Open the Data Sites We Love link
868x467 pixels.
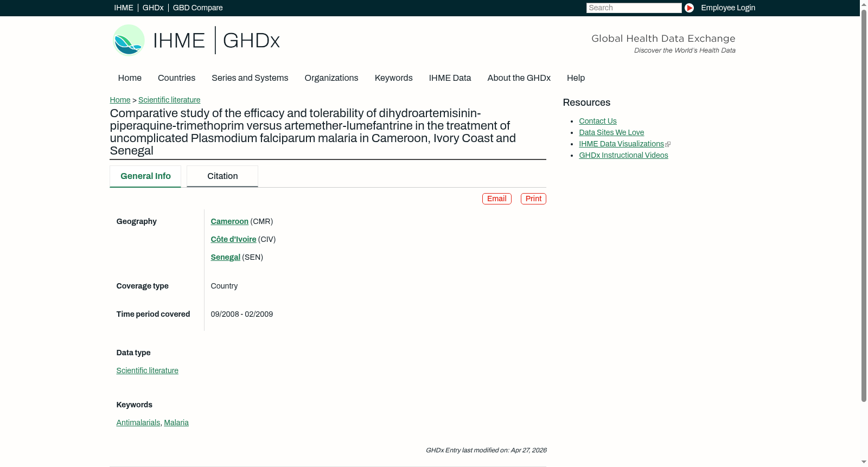[611, 132]
